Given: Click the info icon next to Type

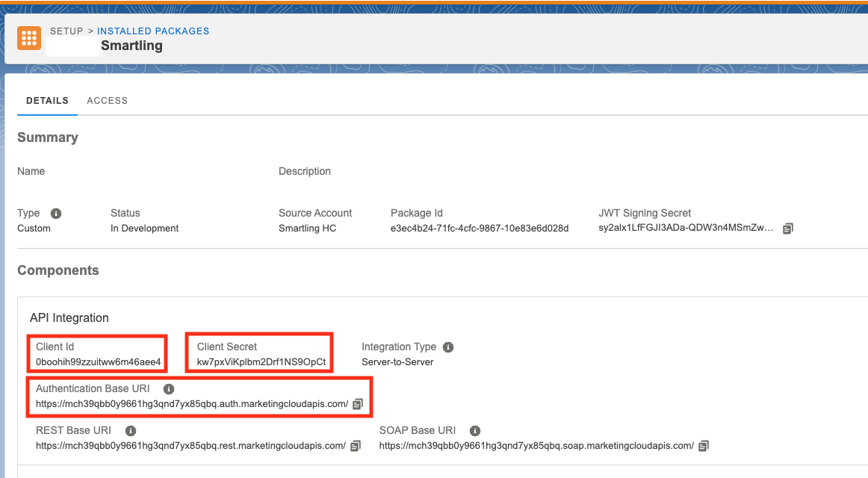Looking at the screenshot, I should (56, 214).
